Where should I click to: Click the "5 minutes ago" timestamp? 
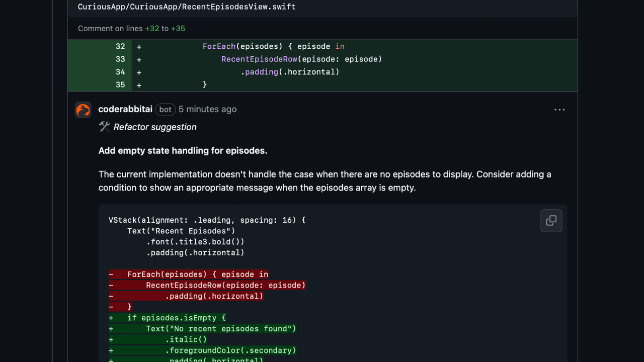(207, 109)
